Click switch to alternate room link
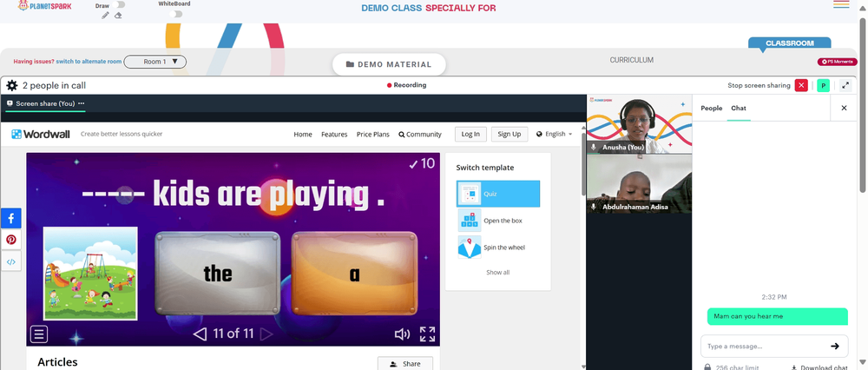This screenshot has height=370, width=868. [x=89, y=62]
